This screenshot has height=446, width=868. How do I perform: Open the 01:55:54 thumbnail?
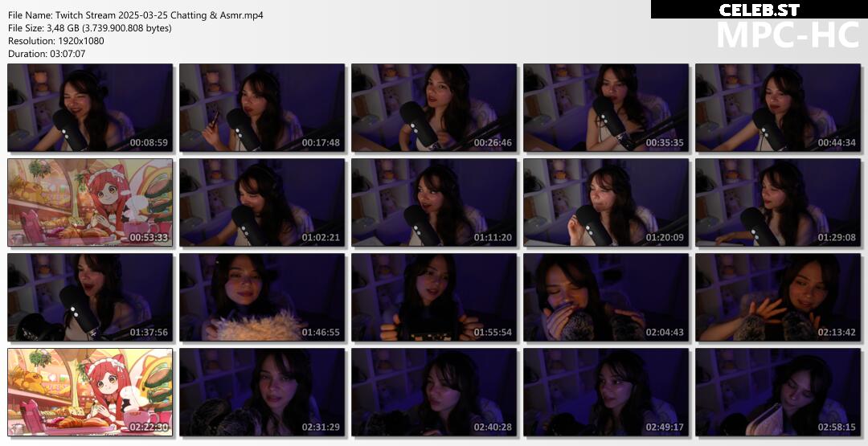[x=434, y=297]
